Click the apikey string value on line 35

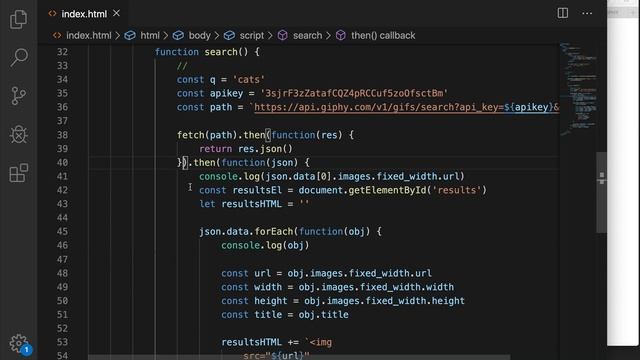(x=354, y=93)
